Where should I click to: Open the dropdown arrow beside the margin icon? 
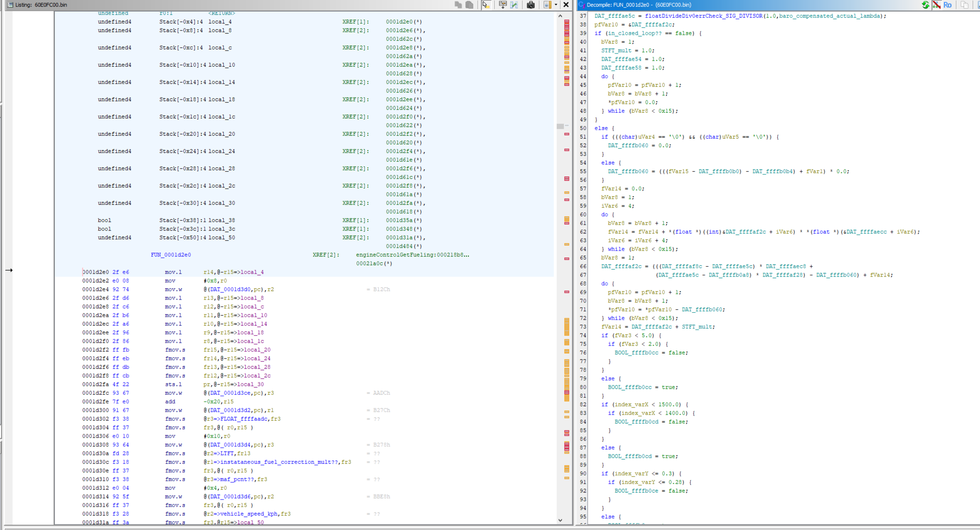[x=556, y=5]
